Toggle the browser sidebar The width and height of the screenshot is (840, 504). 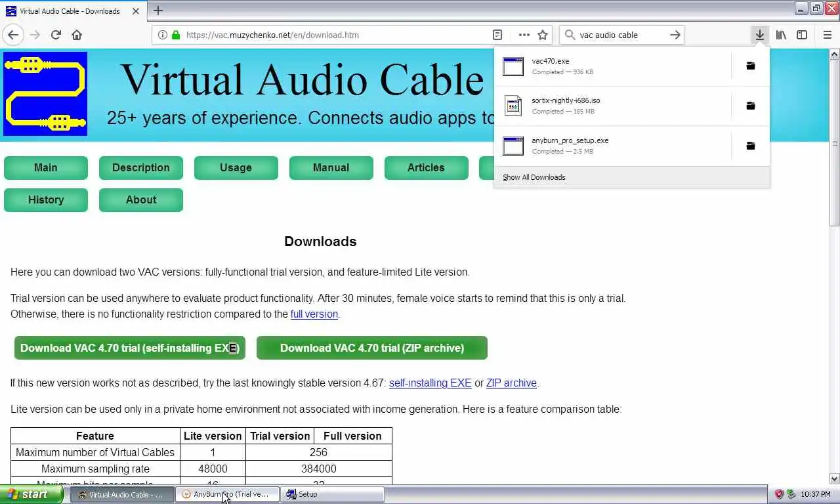(x=802, y=35)
